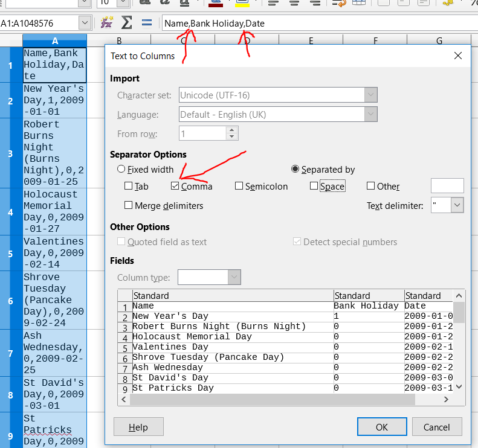Image resolution: width=478 pixels, height=448 pixels.
Task: Click the align right toolbar icon
Action: (x=314, y=2)
